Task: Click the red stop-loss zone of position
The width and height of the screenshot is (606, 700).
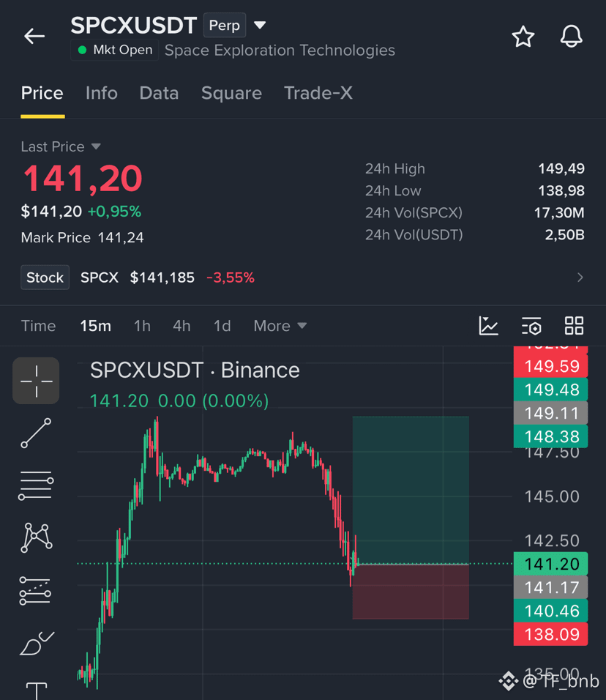Action: coord(411,592)
